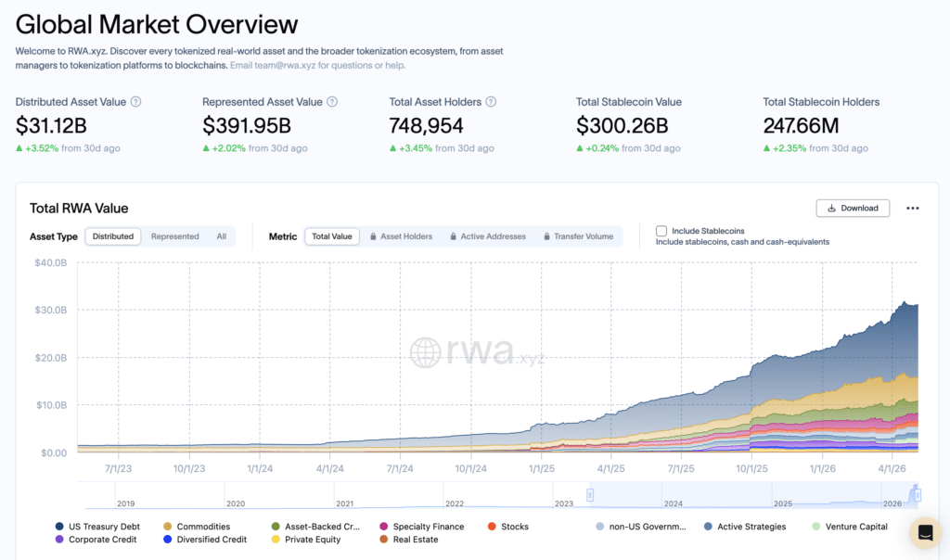Image resolution: width=950 pixels, height=560 pixels.
Task: Toggle Specialty Finance legend entry
Action: (x=422, y=527)
